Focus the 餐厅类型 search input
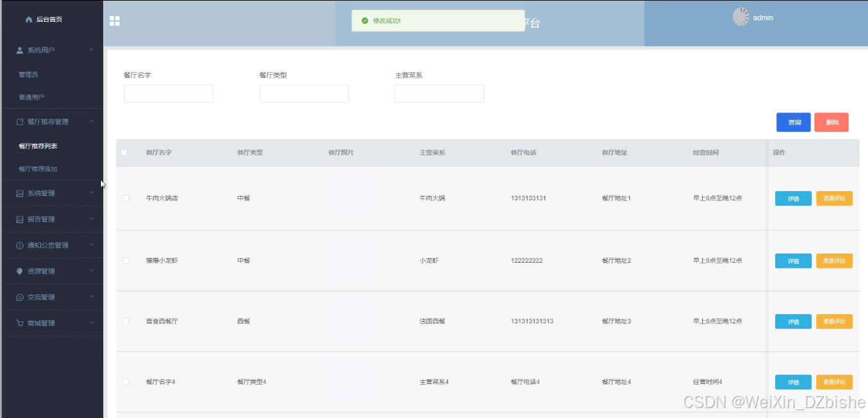Screen dimensions: 868x418 (304, 93)
